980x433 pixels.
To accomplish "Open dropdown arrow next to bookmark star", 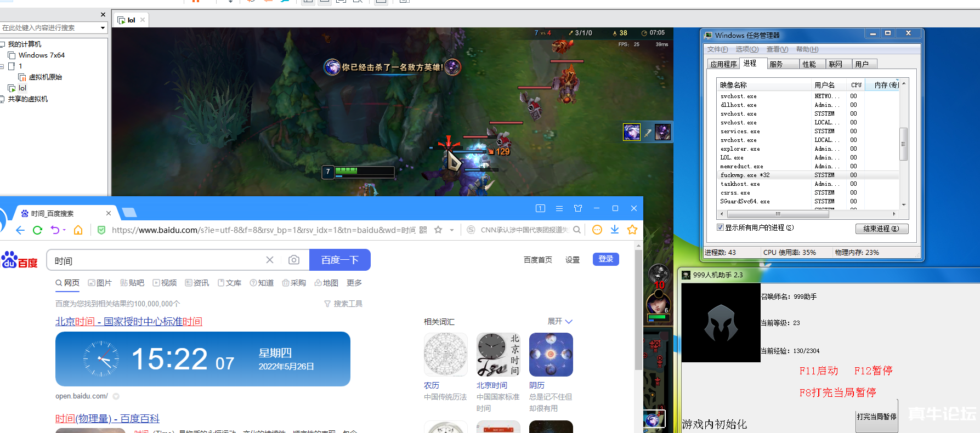I will [452, 230].
